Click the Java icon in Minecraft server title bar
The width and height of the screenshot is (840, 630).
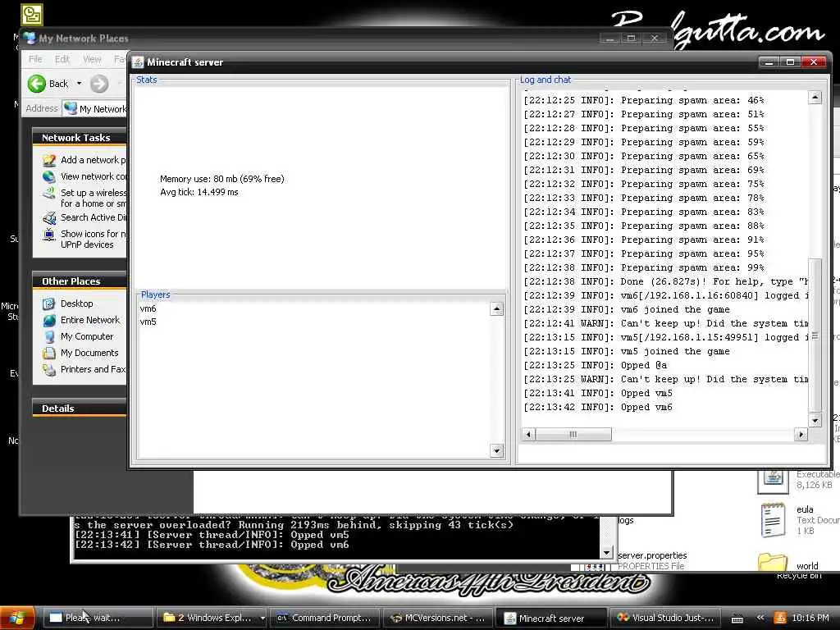(138, 62)
